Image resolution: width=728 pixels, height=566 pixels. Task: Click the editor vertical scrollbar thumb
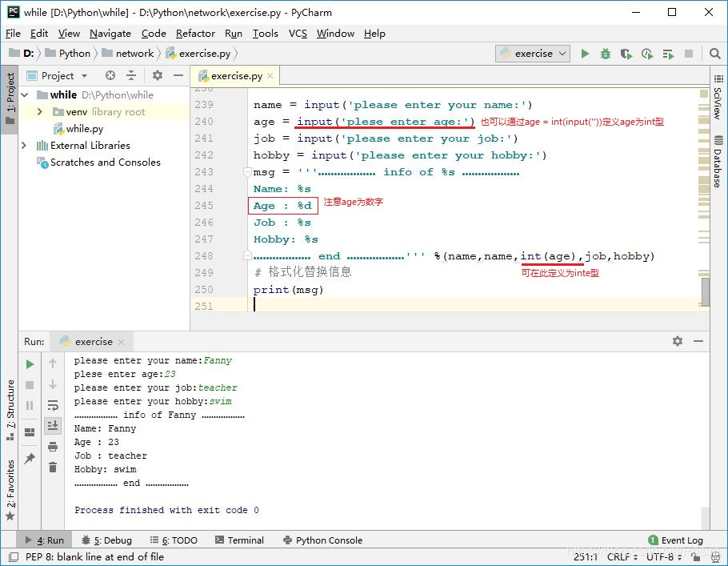coord(706,292)
